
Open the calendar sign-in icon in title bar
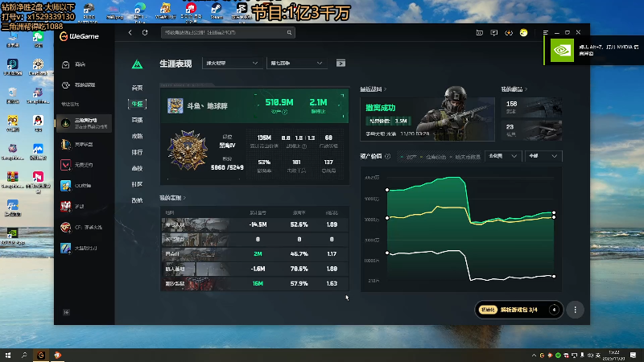(x=479, y=32)
